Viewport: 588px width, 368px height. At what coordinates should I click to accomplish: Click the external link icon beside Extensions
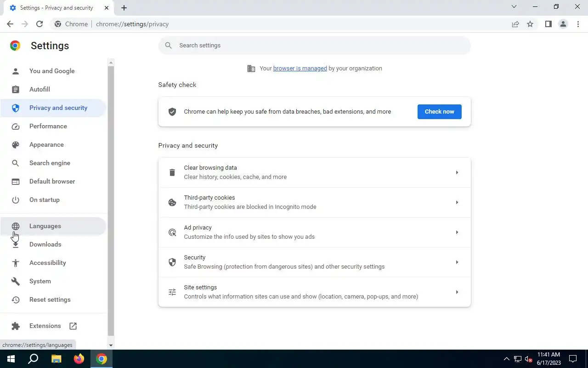point(73,326)
